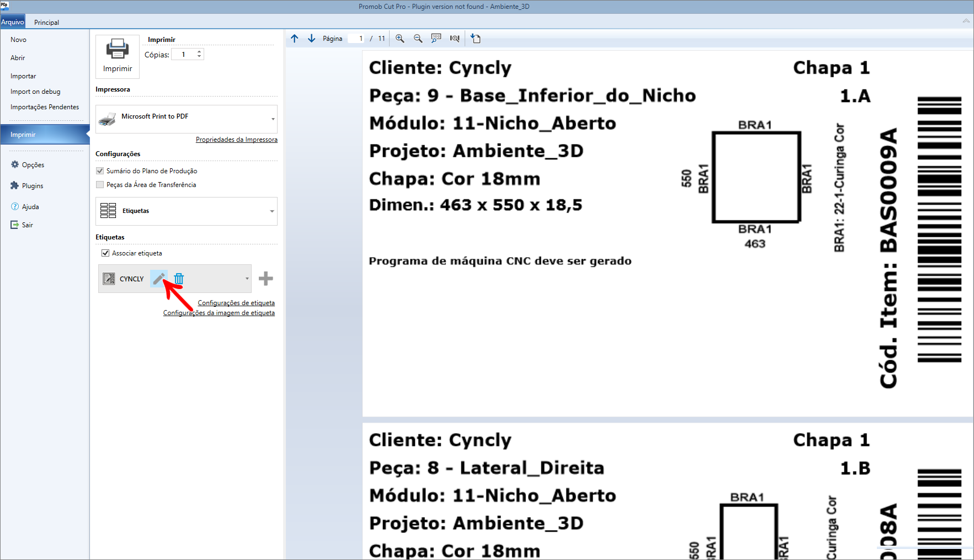Open the CYNCLY label template dropdown

click(247, 279)
